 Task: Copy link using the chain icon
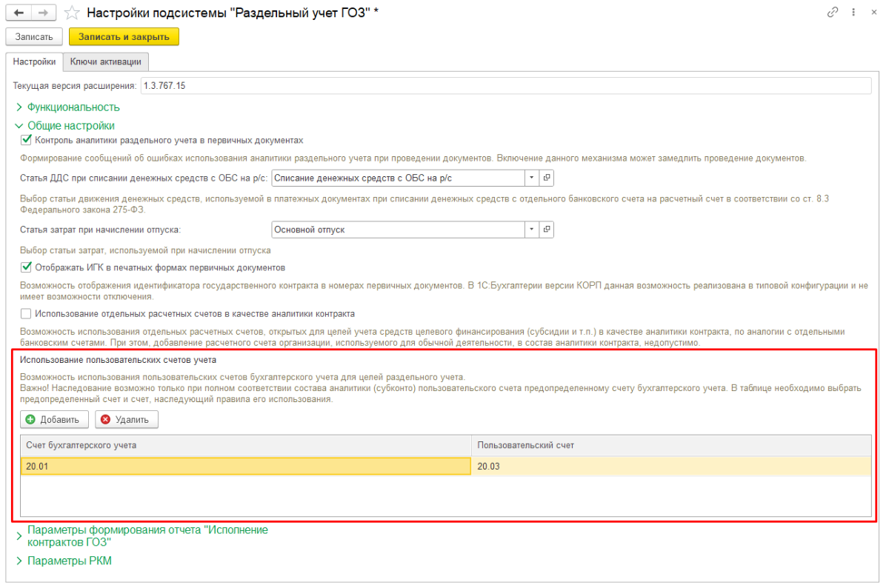833,13
